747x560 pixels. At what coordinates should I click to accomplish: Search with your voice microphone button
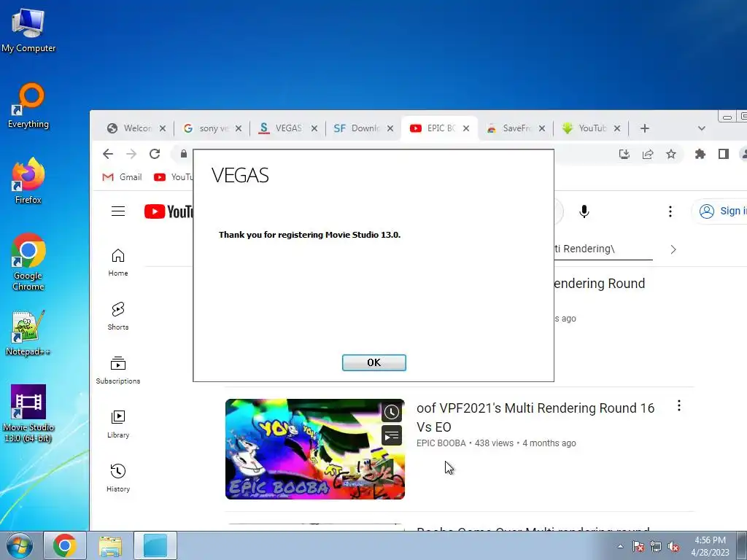coord(584,211)
